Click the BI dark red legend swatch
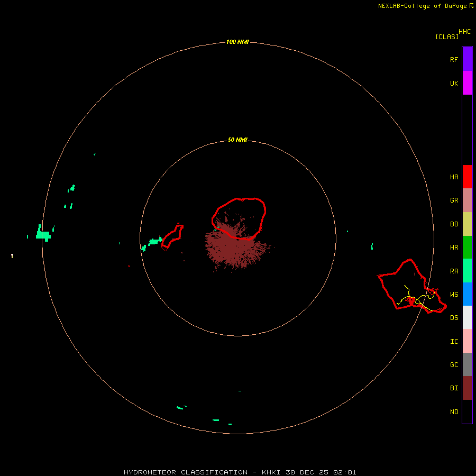 (467, 388)
